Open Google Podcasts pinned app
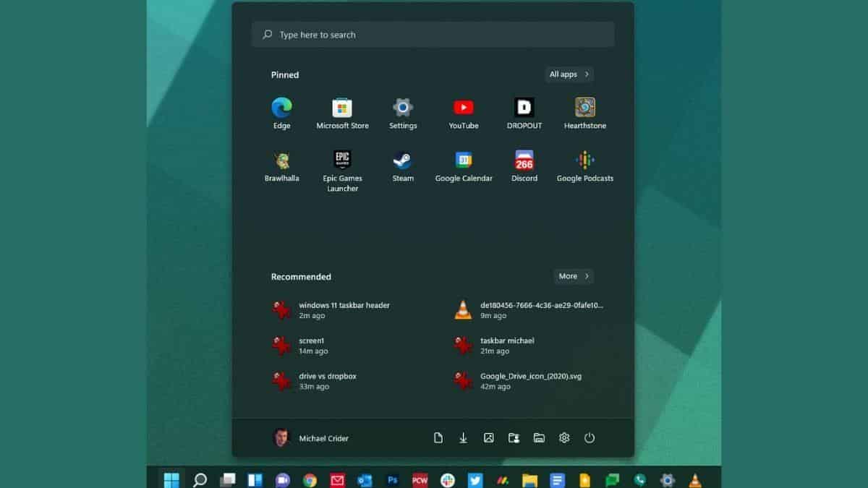 click(584, 161)
